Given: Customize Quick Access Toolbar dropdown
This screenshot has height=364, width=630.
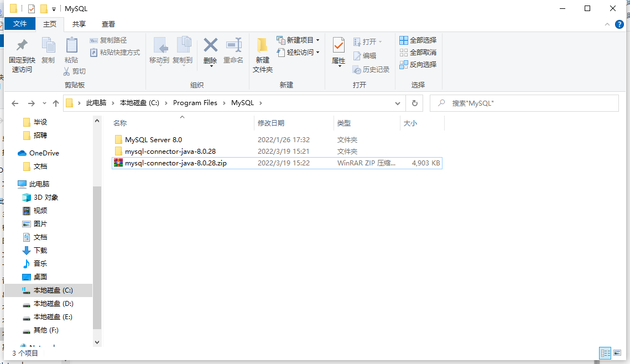Looking at the screenshot, I should pyautogui.click(x=54, y=9).
